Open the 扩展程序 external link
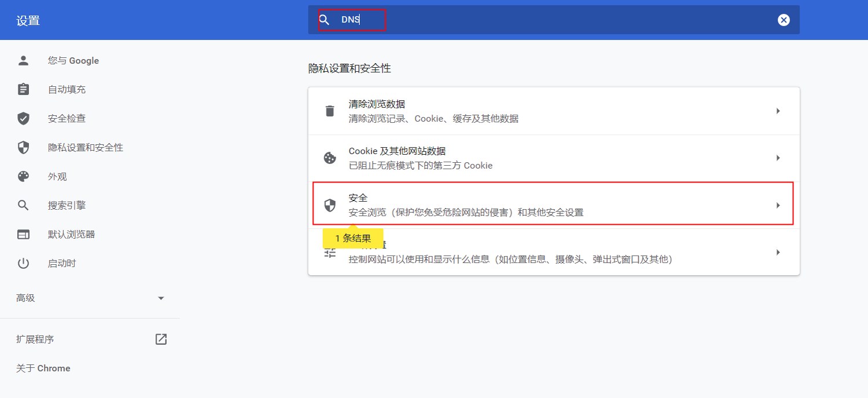The height and width of the screenshot is (398, 868). click(x=161, y=339)
